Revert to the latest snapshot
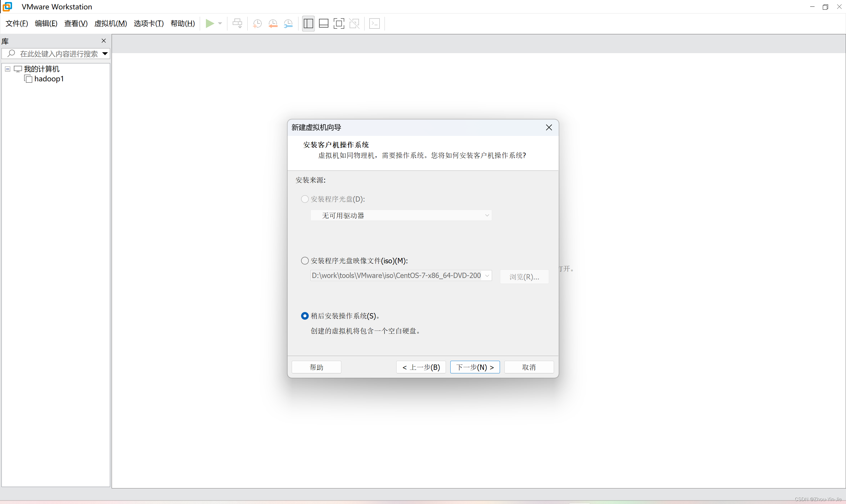This screenshot has height=504, width=846. point(273,23)
